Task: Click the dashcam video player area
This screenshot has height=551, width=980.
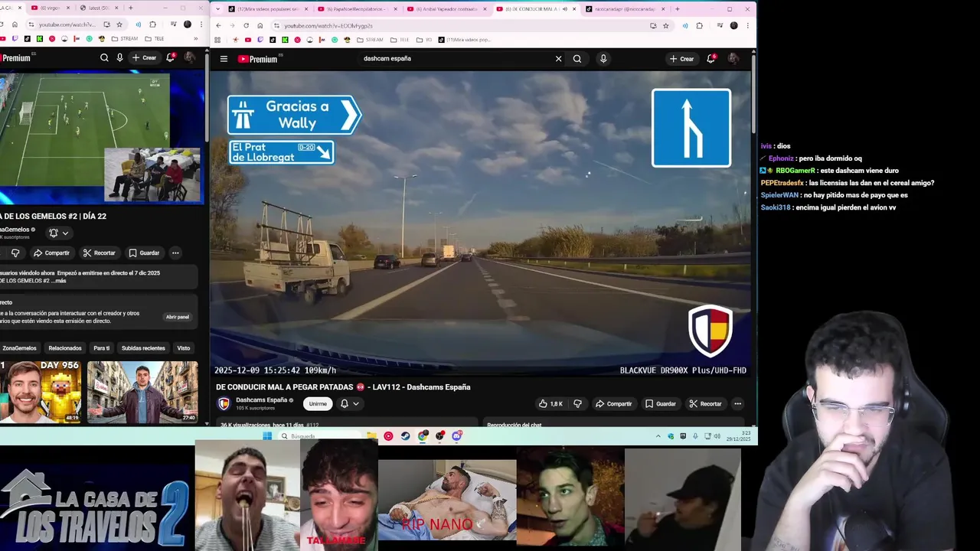Action: tap(480, 222)
